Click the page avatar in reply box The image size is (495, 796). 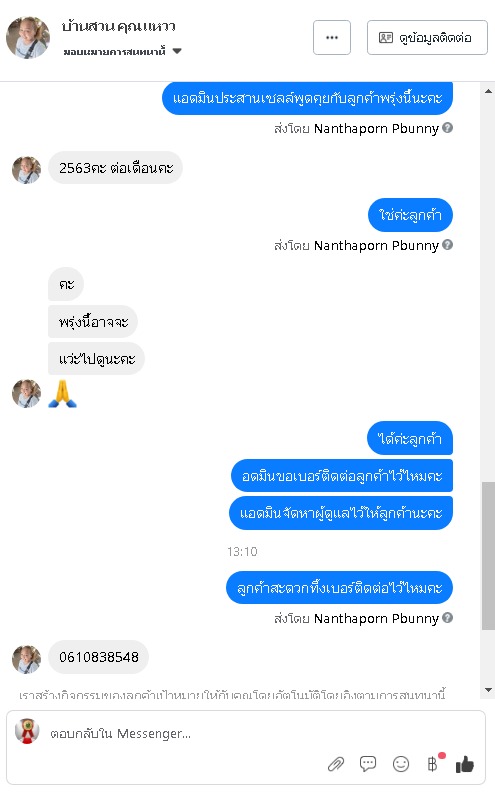(27, 732)
